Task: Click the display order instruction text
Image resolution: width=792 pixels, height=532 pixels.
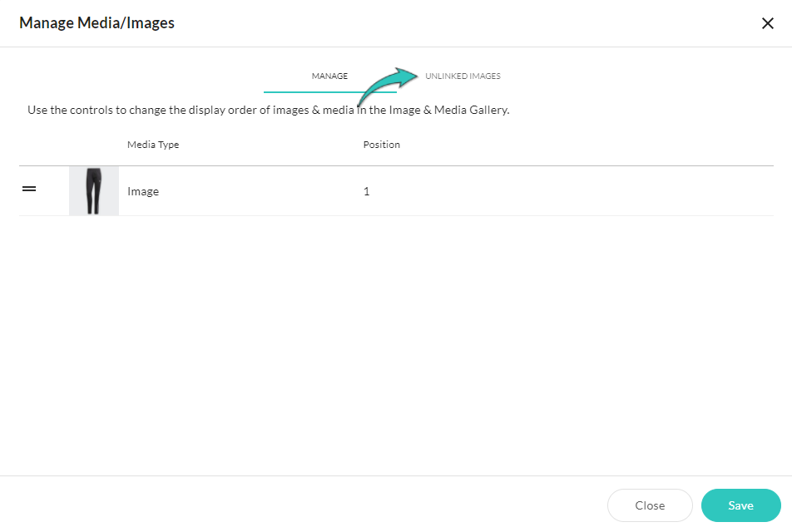Action: click(x=268, y=110)
